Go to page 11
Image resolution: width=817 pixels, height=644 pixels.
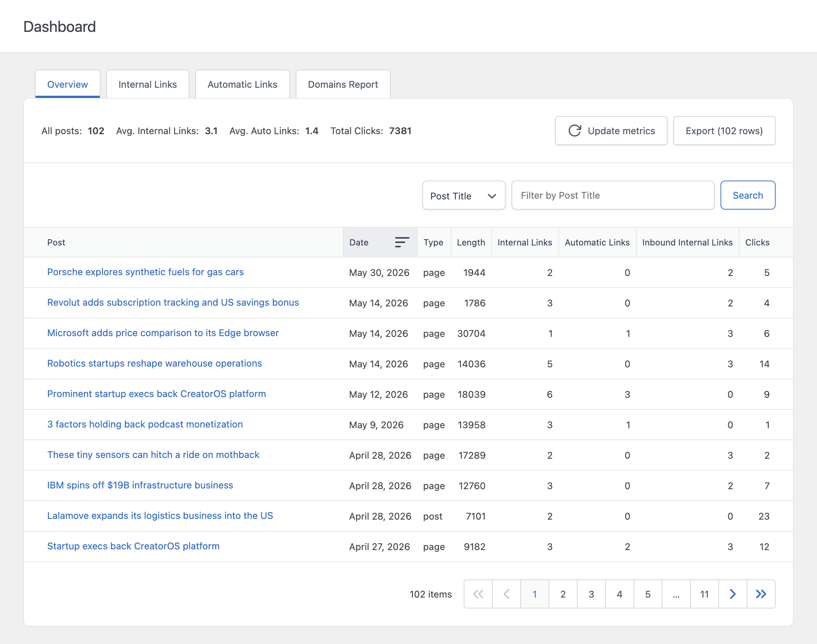tap(704, 594)
